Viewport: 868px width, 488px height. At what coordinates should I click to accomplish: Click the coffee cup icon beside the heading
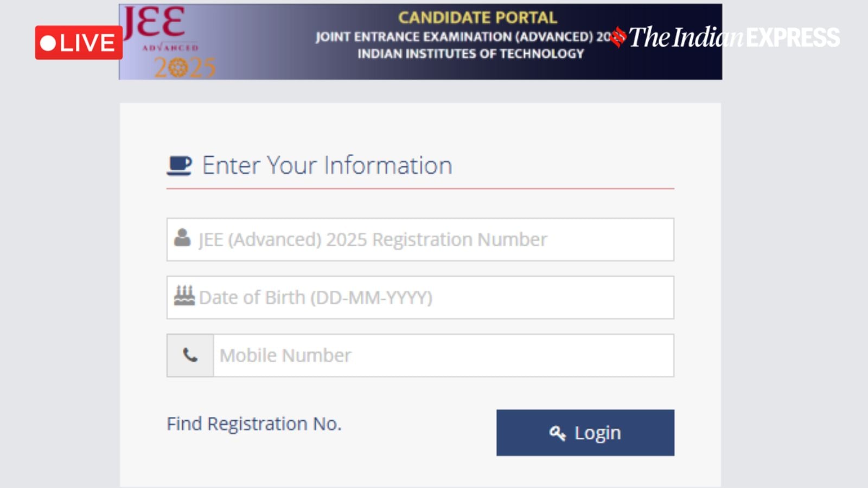pos(179,165)
